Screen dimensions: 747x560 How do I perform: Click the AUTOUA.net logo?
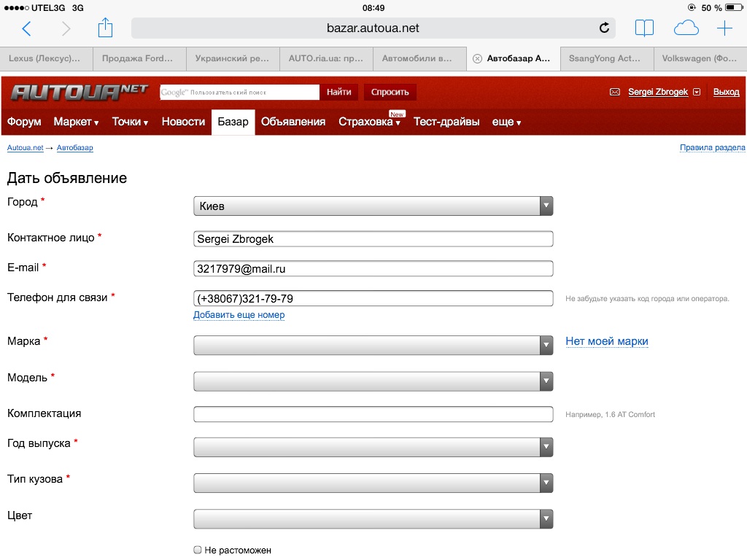[x=79, y=92]
